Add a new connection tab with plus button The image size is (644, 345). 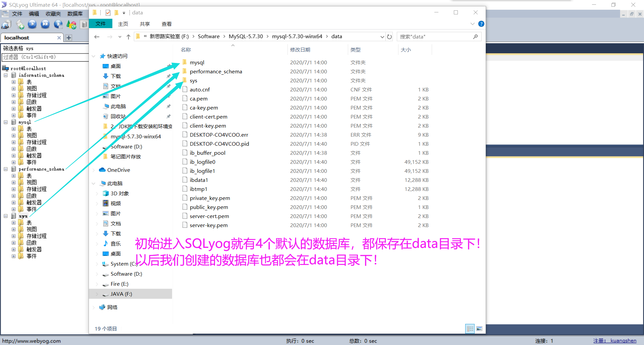click(69, 38)
